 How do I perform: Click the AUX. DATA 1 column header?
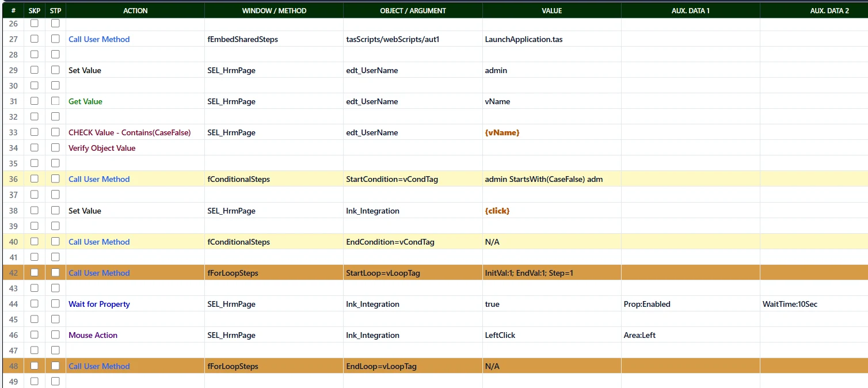(691, 10)
